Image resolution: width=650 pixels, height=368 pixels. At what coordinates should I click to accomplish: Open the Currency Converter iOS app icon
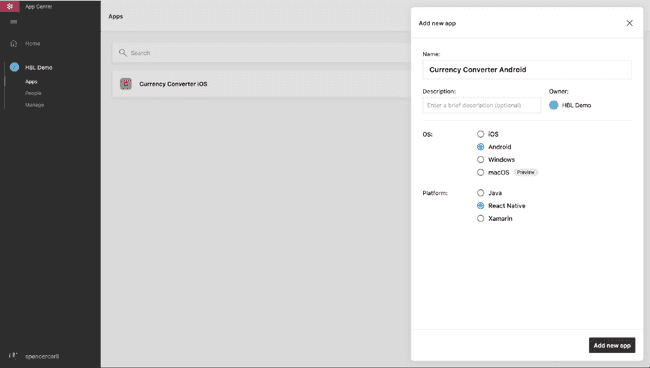point(126,84)
